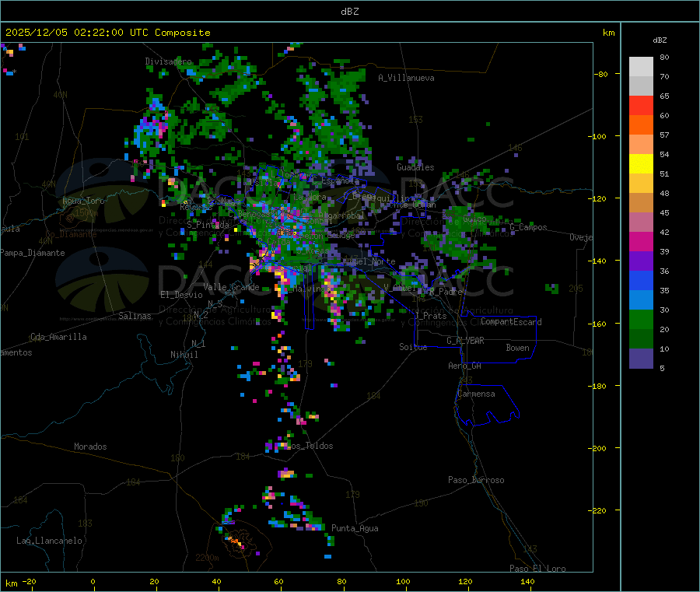Select the 'A_Villanueva' map label

[x=406, y=78]
